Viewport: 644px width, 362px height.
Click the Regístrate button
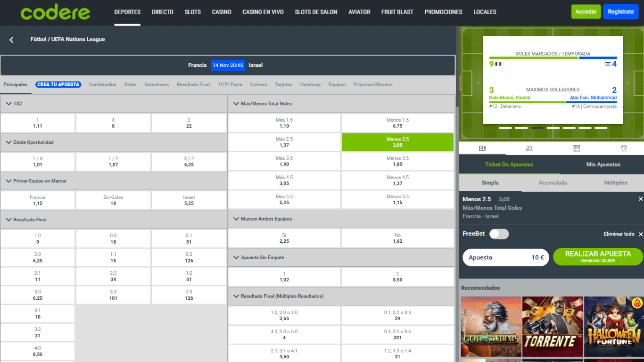[x=621, y=12]
